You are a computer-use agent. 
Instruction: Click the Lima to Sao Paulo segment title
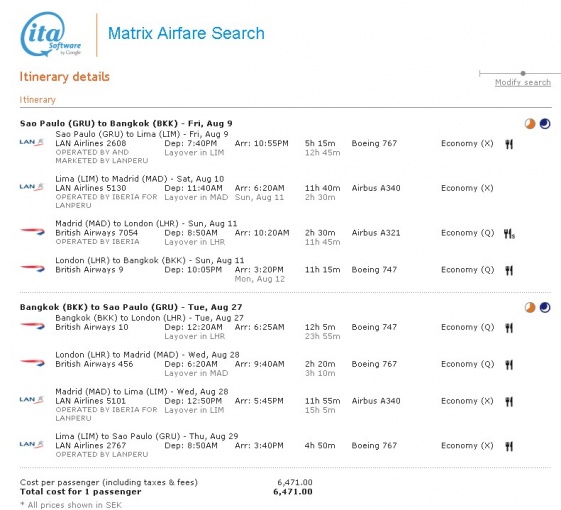pos(147,436)
